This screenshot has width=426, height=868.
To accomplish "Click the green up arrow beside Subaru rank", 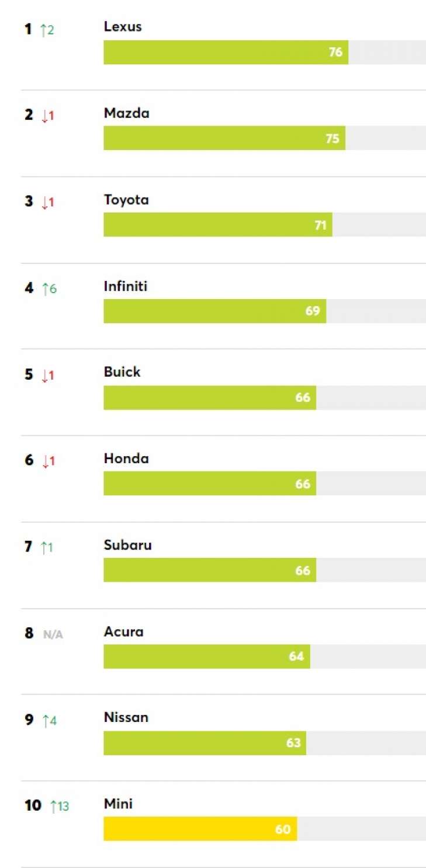I will [44, 548].
